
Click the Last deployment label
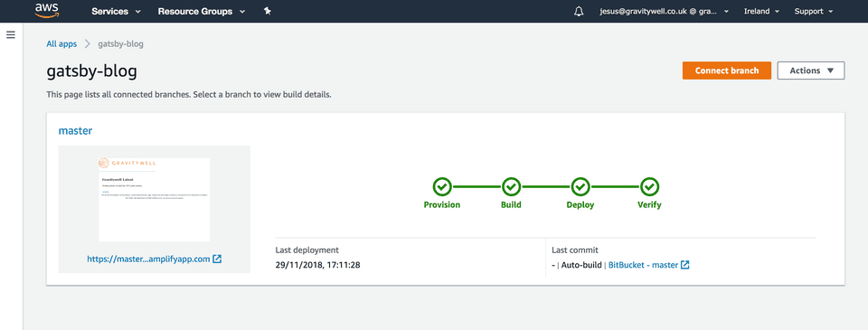coord(307,250)
